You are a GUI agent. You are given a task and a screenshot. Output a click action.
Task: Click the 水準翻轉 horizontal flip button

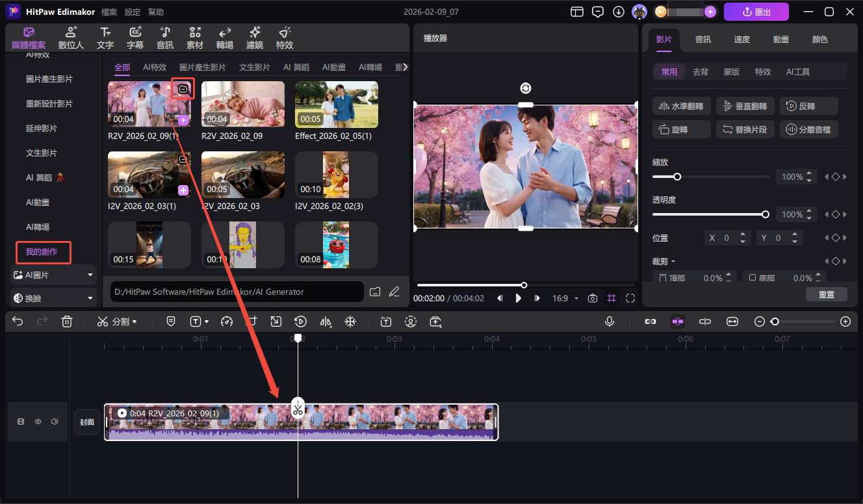point(680,107)
